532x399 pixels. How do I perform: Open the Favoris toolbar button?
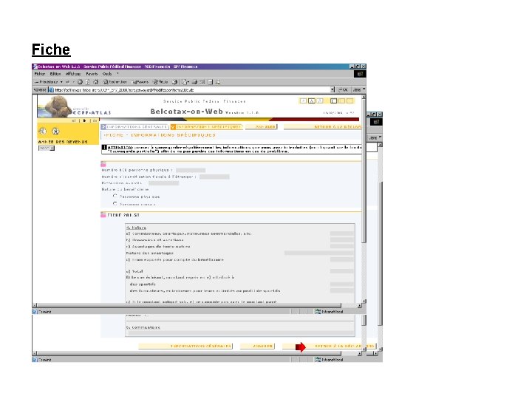(140, 82)
